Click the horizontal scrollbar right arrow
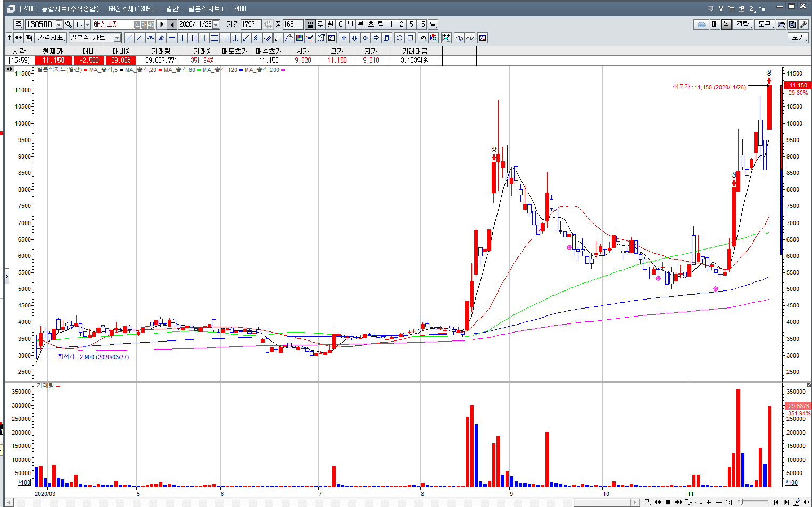The height and width of the screenshot is (507, 812). (x=634, y=502)
